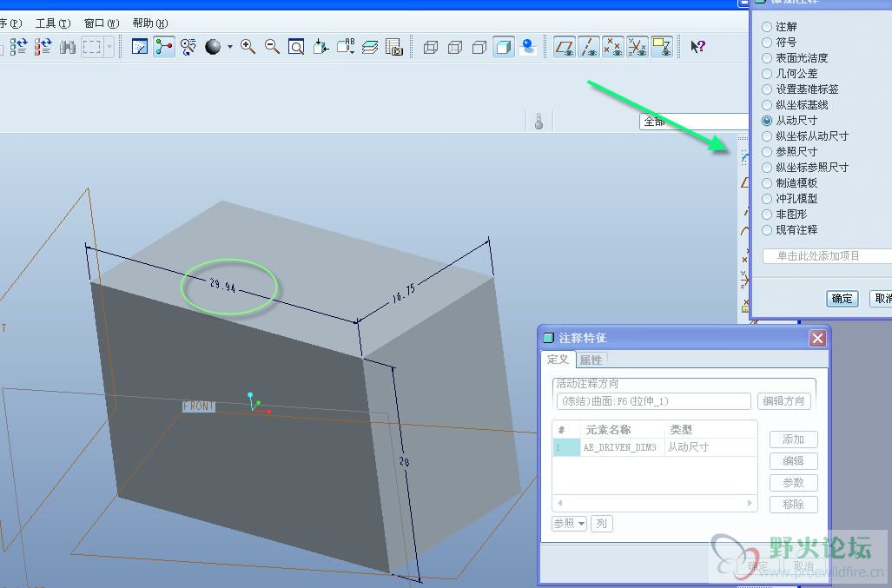Click the traffic light status icon
892x588 pixels.
(x=539, y=121)
